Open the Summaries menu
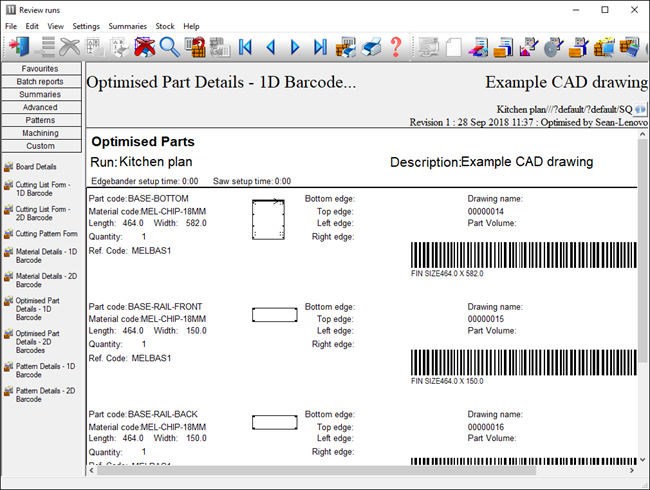 tap(126, 26)
